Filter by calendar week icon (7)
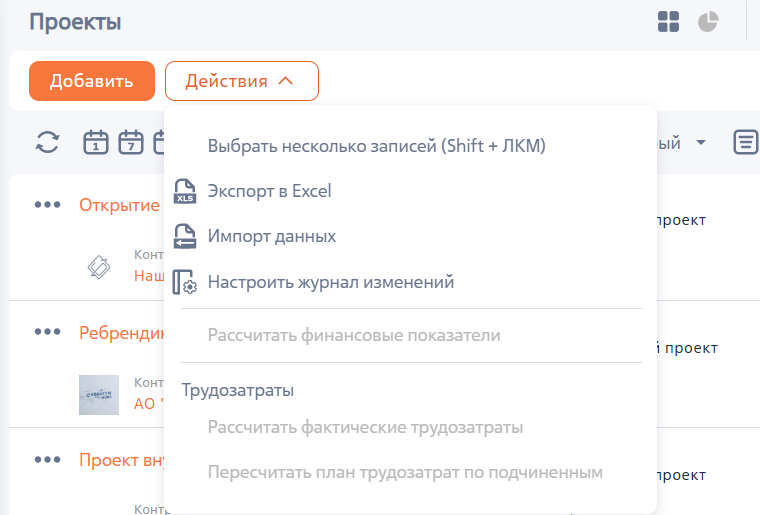The width and height of the screenshot is (760, 515). coord(131,142)
